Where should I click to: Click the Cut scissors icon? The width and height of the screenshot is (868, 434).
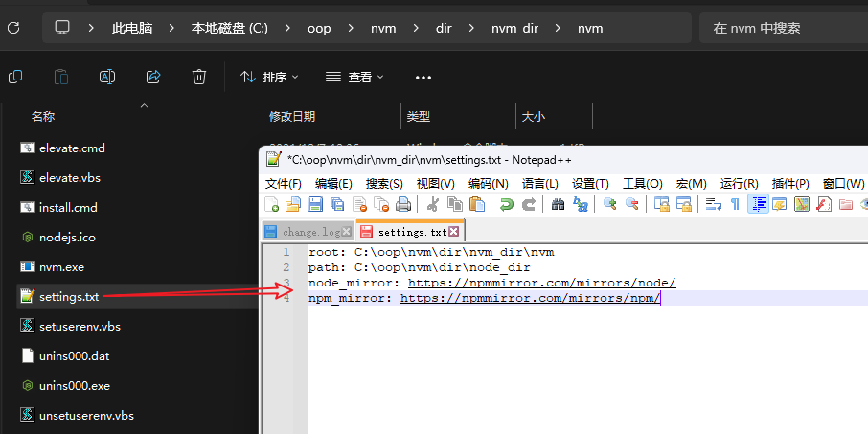click(433, 204)
